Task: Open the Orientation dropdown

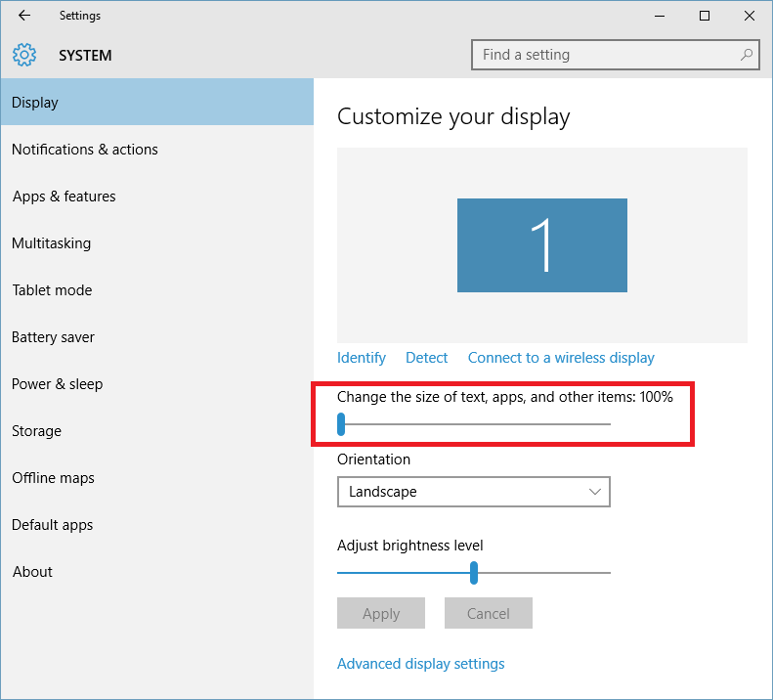Action: (x=473, y=492)
